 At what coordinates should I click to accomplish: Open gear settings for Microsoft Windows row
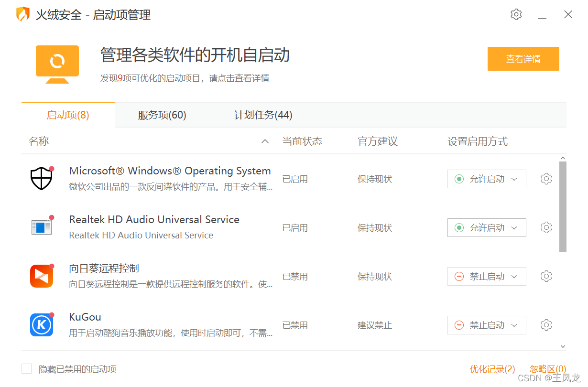point(546,179)
